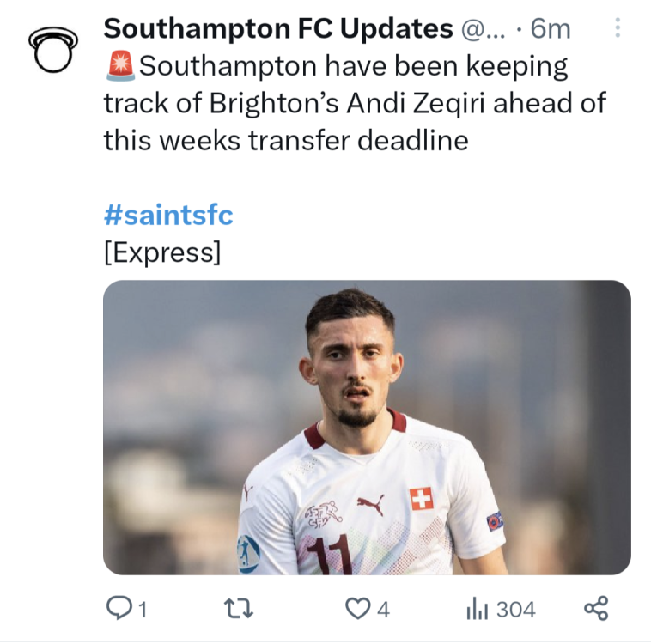
Task: Reply using the speech bubble icon
Action: pyautogui.click(x=117, y=609)
